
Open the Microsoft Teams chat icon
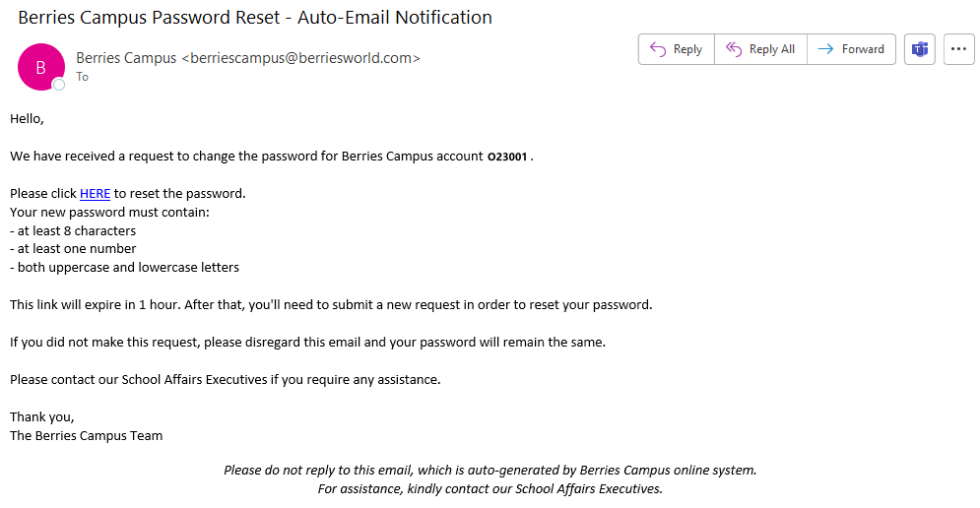pos(920,49)
